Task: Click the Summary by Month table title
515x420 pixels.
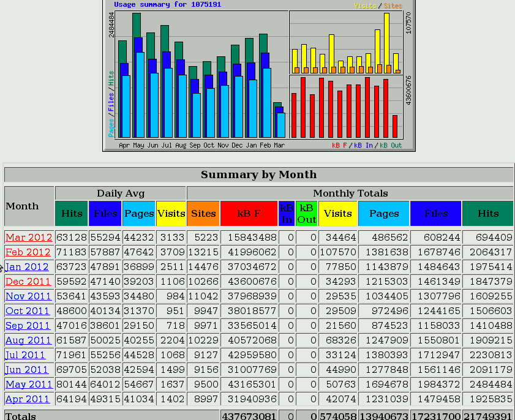Action: (x=258, y=174)
